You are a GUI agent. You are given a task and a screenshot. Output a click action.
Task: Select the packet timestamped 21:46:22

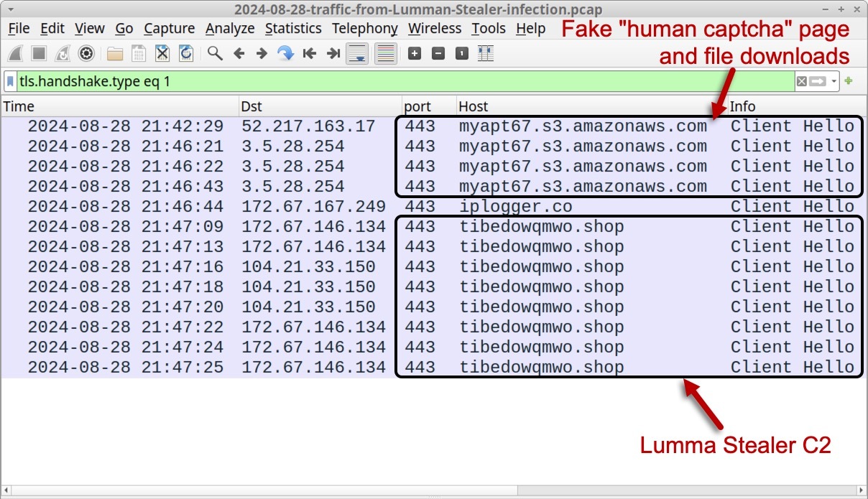pyautogui.click(x=434, y=167)
